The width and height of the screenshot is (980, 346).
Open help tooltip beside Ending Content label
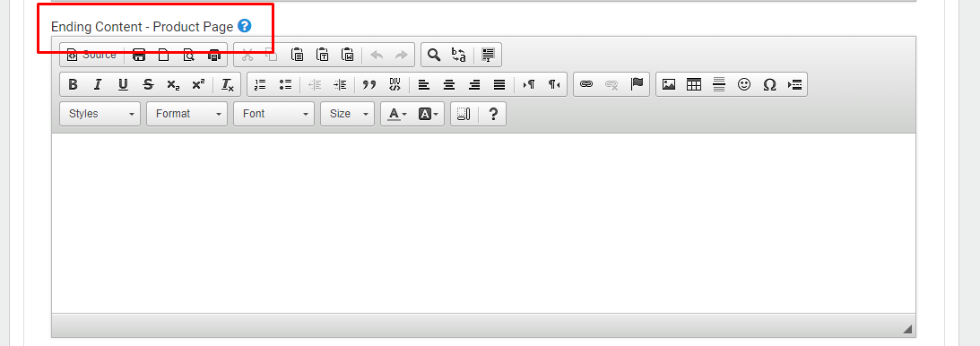click(x=245, y=26)
